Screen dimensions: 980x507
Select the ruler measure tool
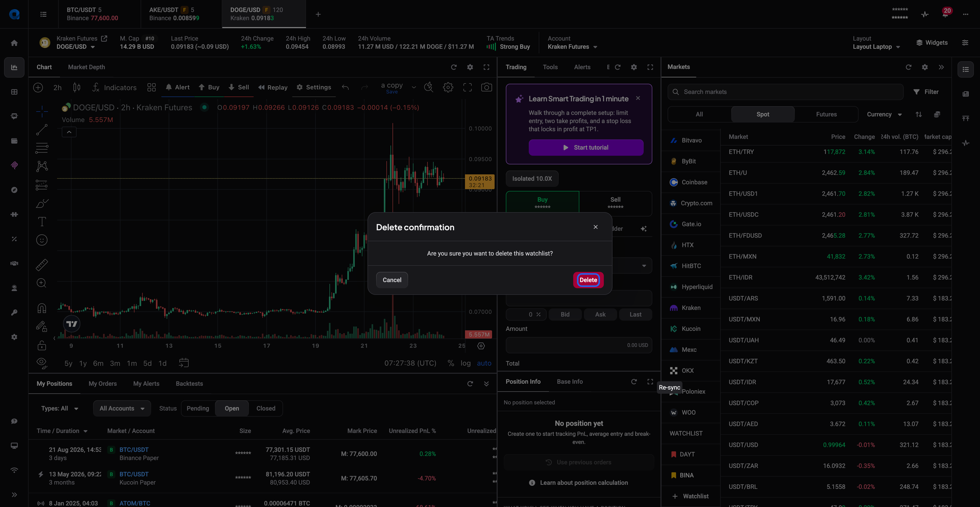tap(42, 264)
